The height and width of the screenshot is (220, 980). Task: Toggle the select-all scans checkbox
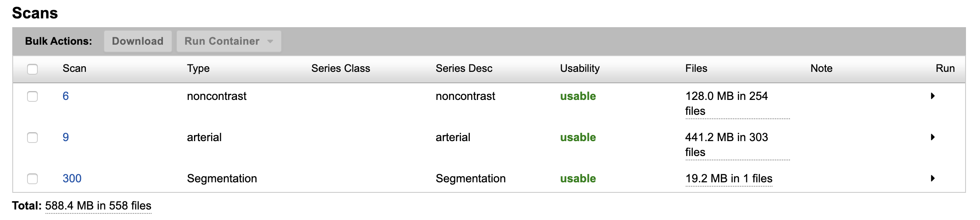(x=32, y=69)
